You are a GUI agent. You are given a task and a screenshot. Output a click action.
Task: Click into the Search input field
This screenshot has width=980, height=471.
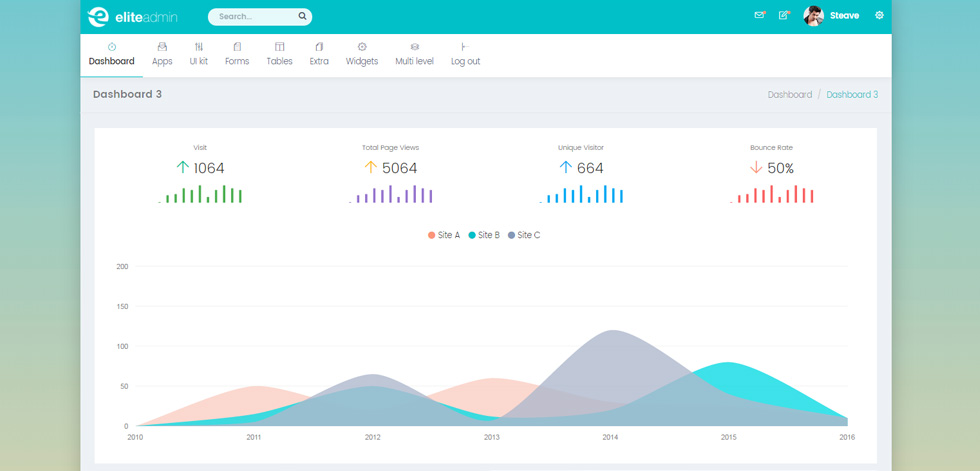click(x=260, y=17)
